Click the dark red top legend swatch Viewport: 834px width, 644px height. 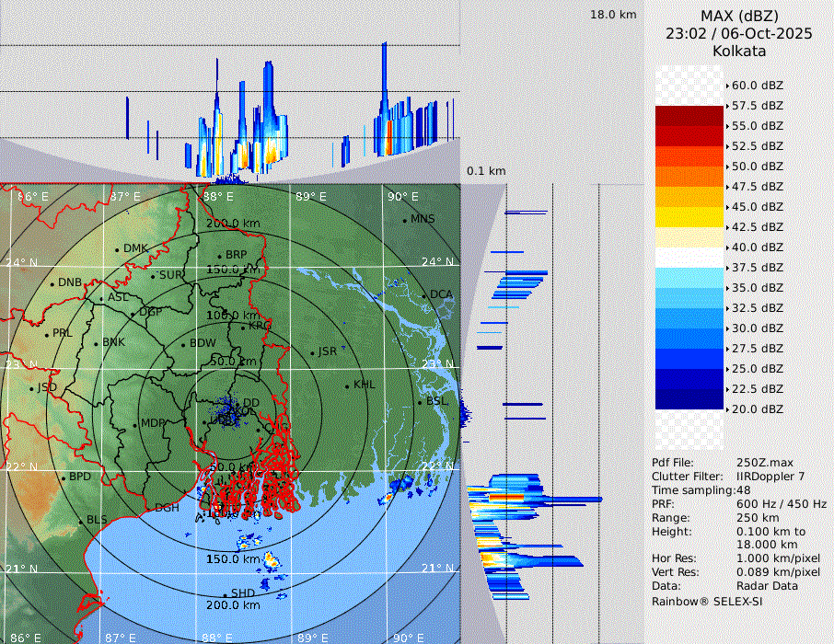[689, 115]
